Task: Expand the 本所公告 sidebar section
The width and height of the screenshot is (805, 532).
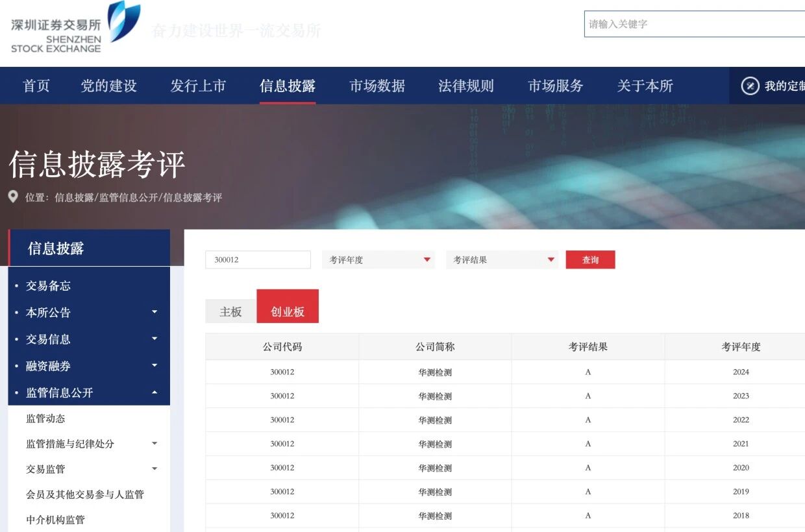Action: [155, 312]
